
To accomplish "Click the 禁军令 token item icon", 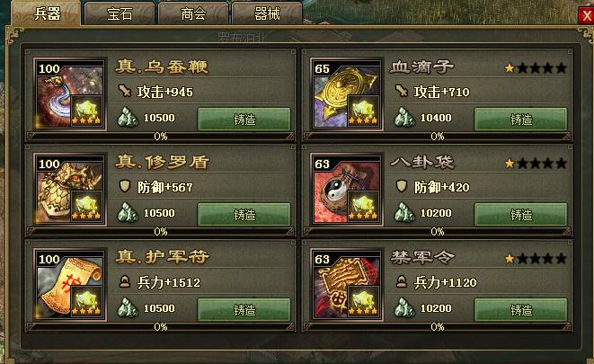I will click(346, 285).
